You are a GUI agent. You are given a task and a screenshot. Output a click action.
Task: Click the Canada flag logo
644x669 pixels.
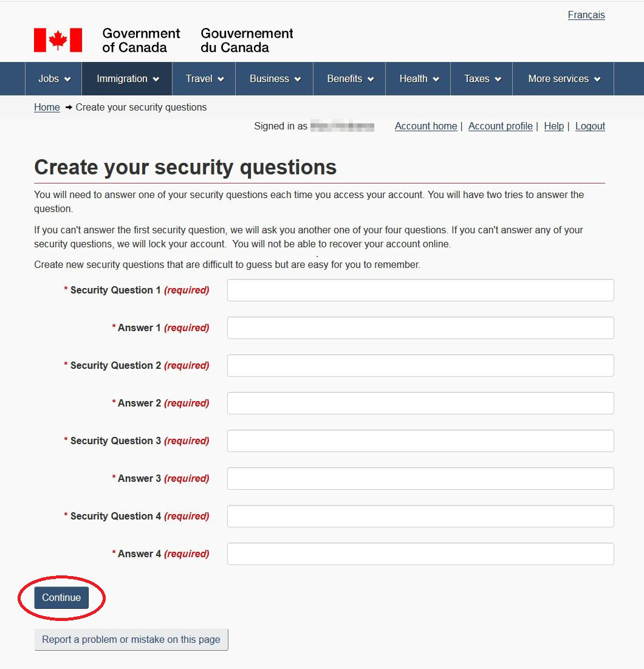[58, 40]
